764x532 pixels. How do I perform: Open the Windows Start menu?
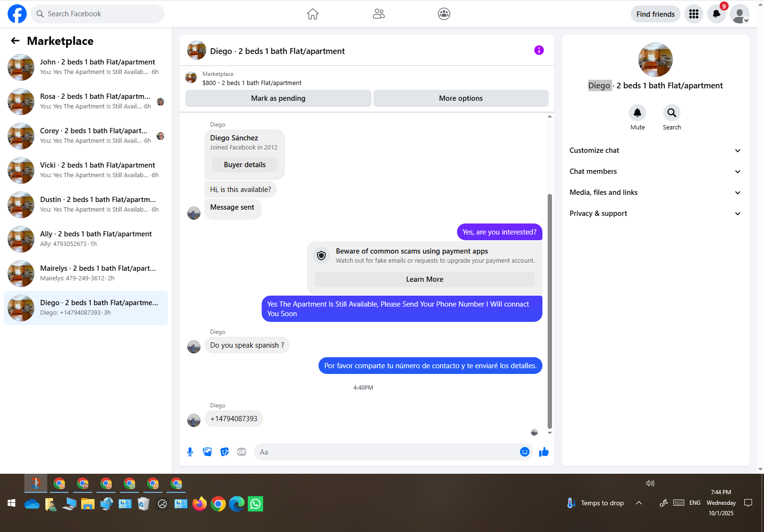coord(11,504)
